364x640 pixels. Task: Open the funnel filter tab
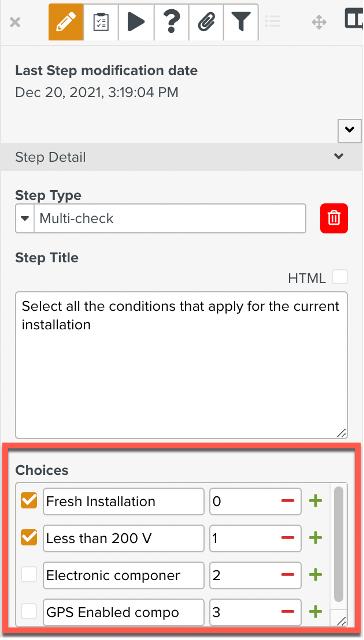241,22
